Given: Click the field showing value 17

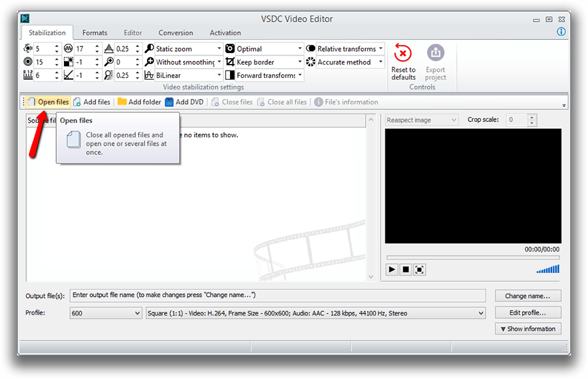Looking at the screenshot, I should tap(83, 49).
